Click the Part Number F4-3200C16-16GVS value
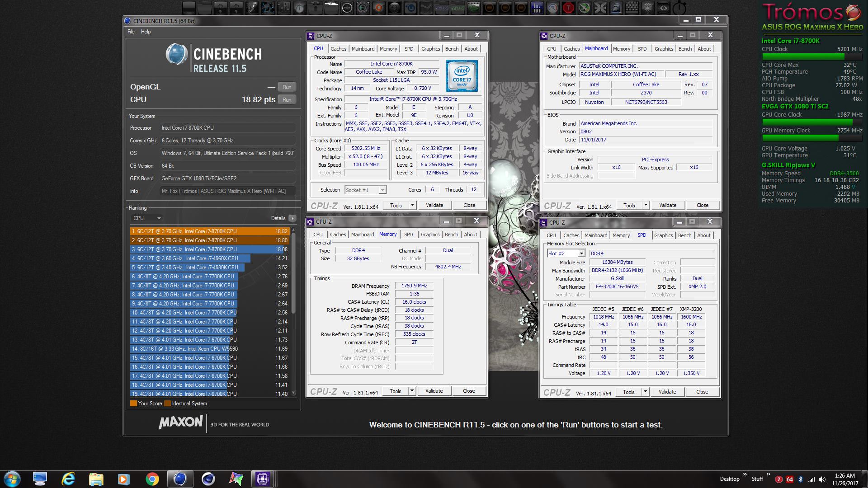 [617, 287]
